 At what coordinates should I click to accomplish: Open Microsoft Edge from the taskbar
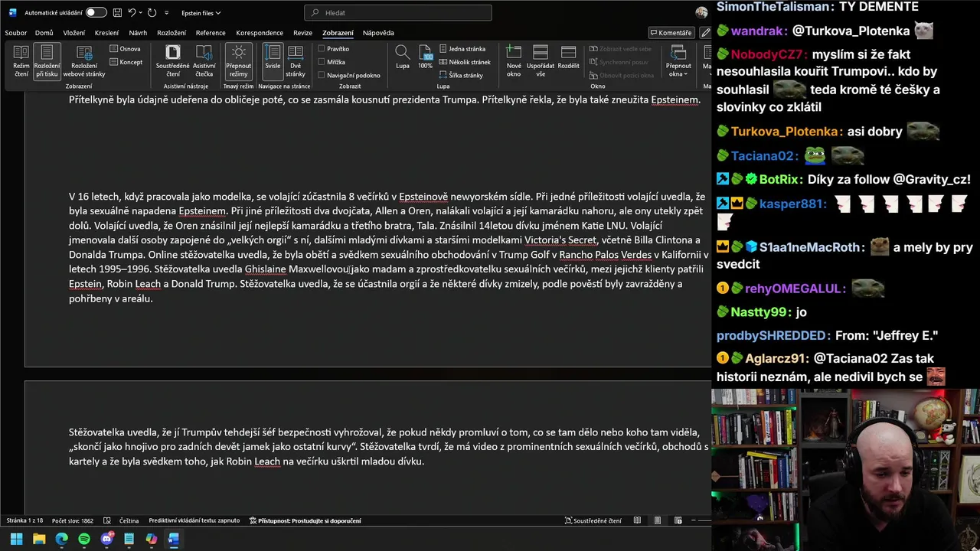[x=61, y=539]
